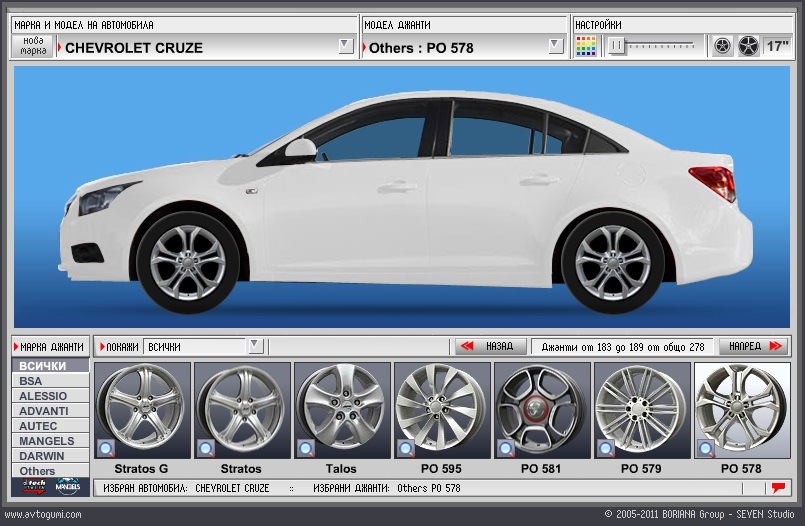The image size is (805, 526).
Task: Expand the Chevrolet Cruze car model dropdown
Action: (346, 46)
